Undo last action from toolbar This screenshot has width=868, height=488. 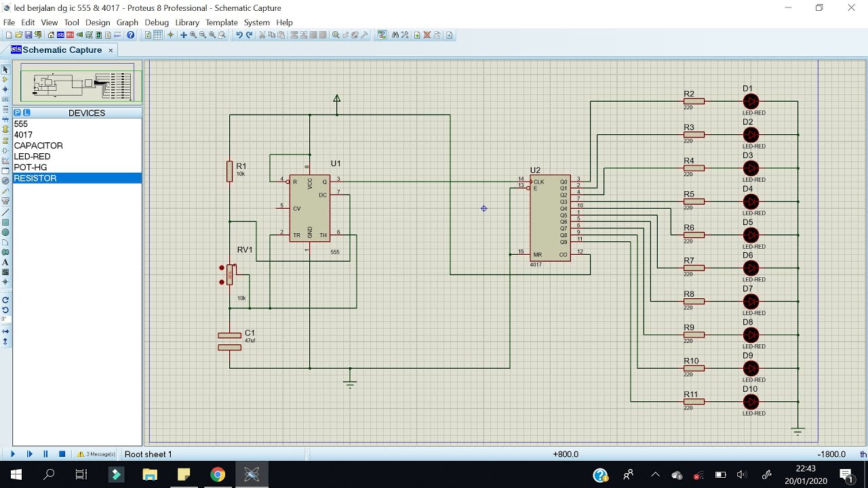click(239, 35)
